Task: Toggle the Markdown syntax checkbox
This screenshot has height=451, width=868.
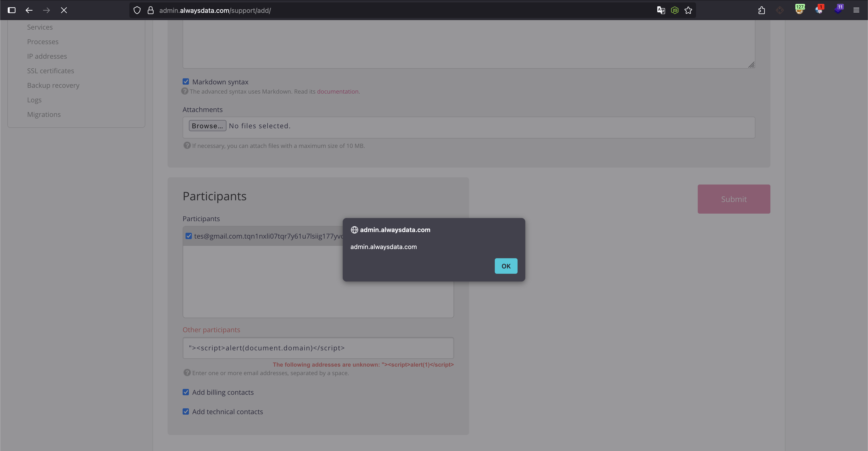Action: pyautogui.click(x=186, y=82)
